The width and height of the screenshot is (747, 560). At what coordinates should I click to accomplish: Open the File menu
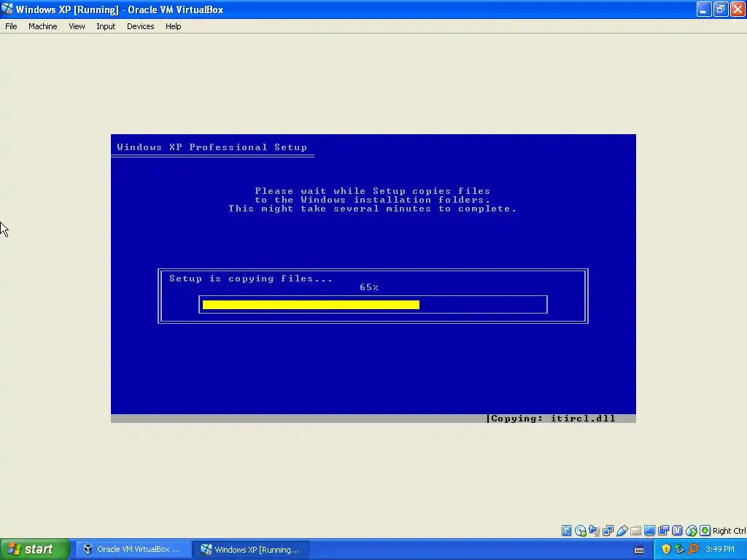tap(11, 26)
